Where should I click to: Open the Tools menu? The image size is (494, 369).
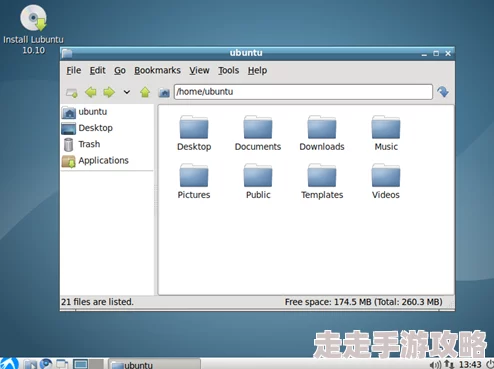point(229,71)
